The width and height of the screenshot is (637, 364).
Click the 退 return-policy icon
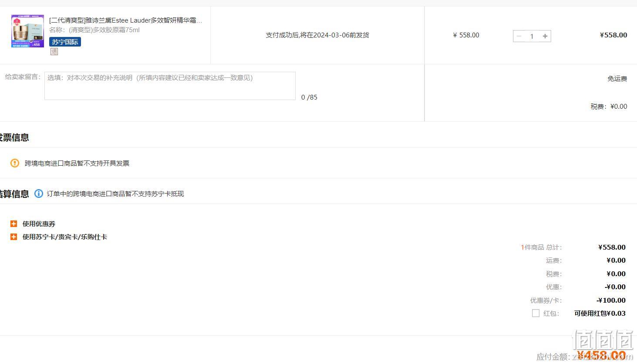(54, 51)
